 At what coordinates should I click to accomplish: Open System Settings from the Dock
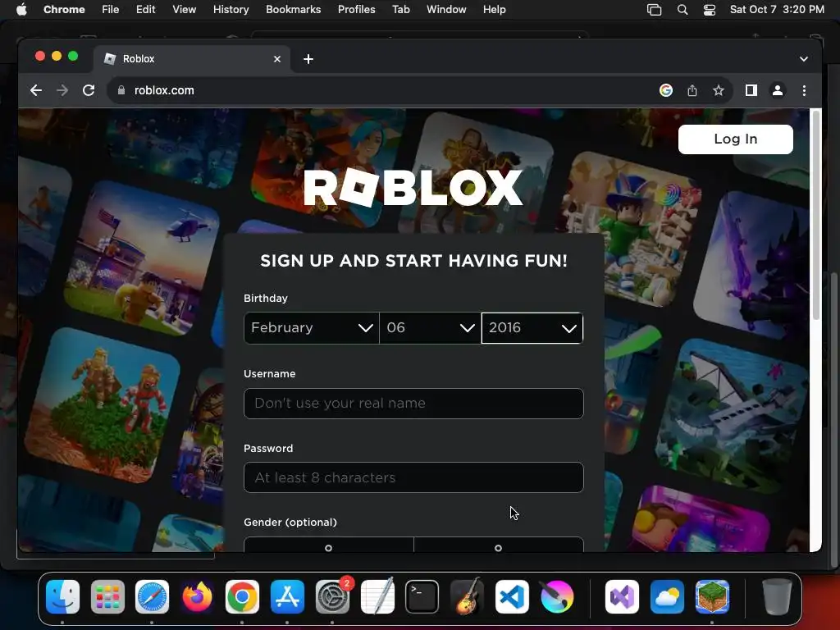[x=332, y=596]
